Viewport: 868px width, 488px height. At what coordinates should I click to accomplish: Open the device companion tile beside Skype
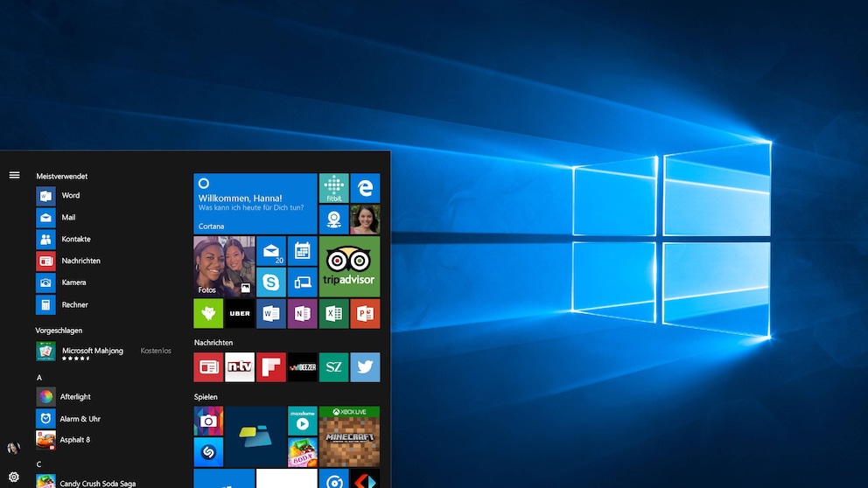[x=302, y=282]
